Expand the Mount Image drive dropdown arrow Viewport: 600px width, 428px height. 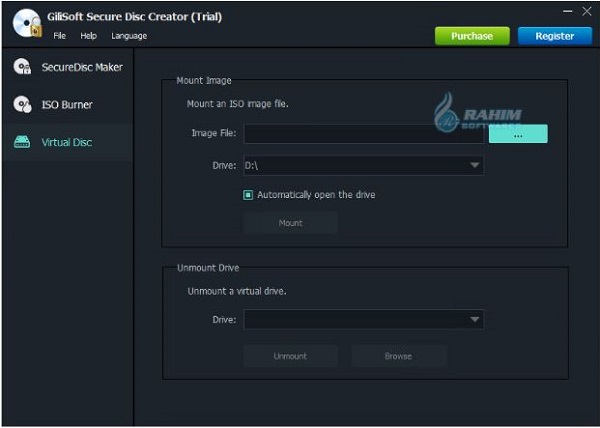[x=474, y=165]
